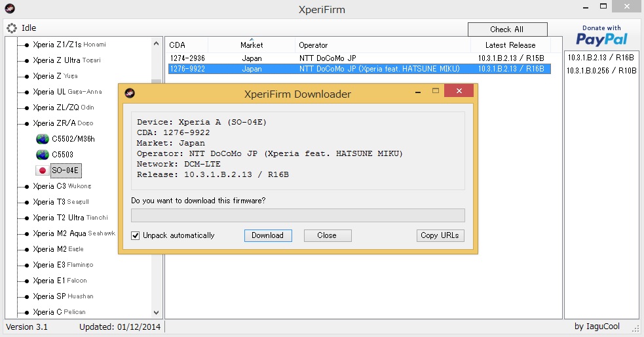Select release 10.3.1.B.0.256 / R10B in right list

point(601,71)
